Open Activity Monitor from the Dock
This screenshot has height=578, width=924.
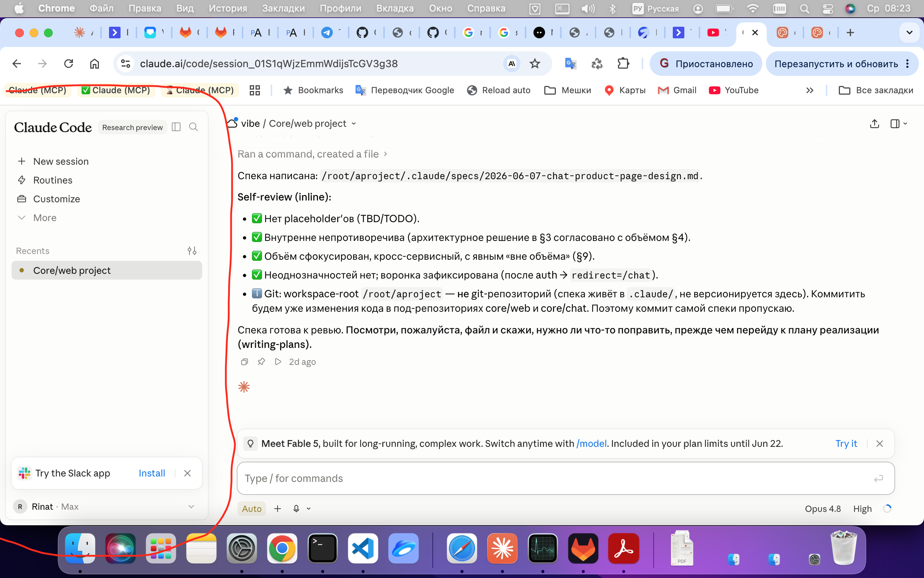(x=543, y=548)
